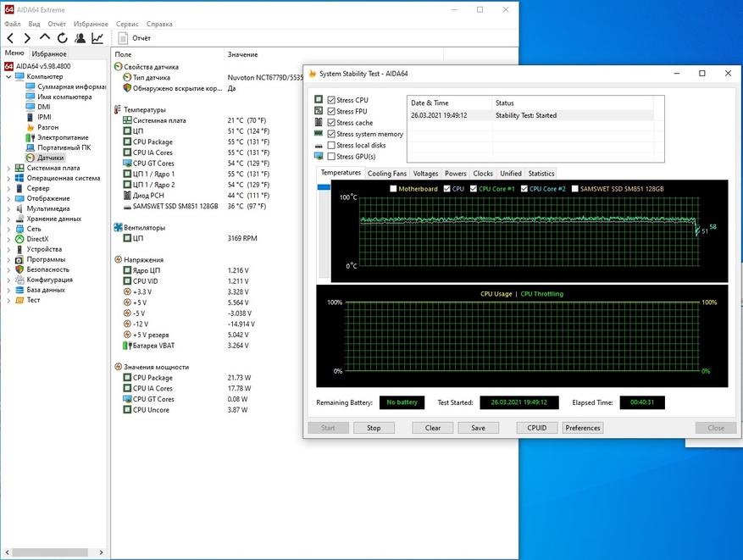The image size is (743, 560).
Task: Open Суммарная информация tree item
Action: (x=66, y=86)
